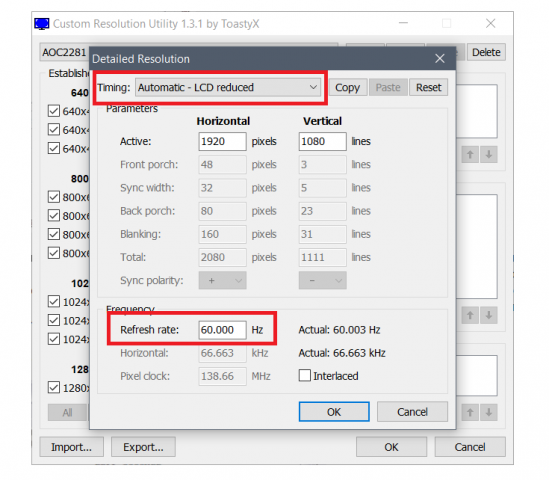Click the Copy button in Detailed Resolution
The image size is (549, 480).
pyautogui.click(x=347, y=87)
